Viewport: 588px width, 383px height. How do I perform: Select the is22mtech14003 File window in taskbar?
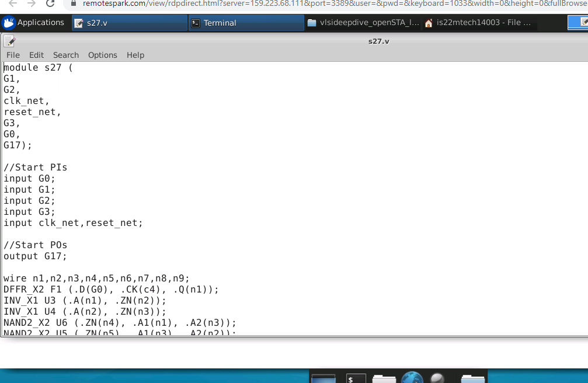pos(480,23)
